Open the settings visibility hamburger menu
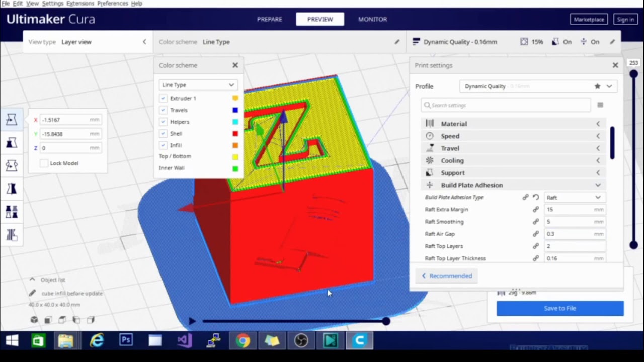This screenshot has width=644, height=362. [600, 105]
